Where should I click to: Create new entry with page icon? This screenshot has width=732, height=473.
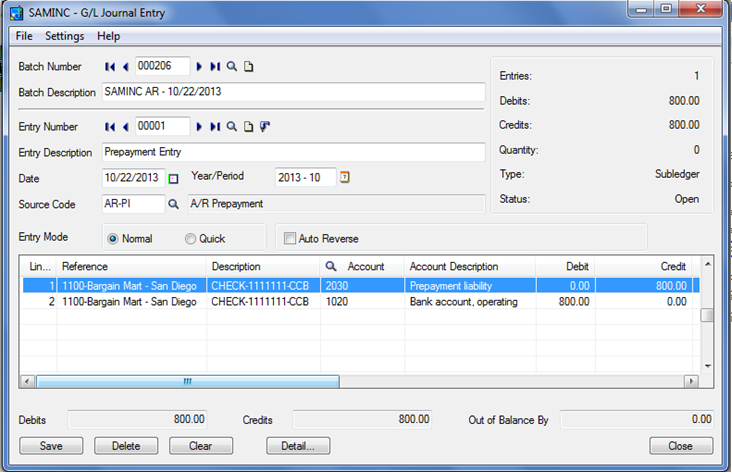click(x=249, y=127)
